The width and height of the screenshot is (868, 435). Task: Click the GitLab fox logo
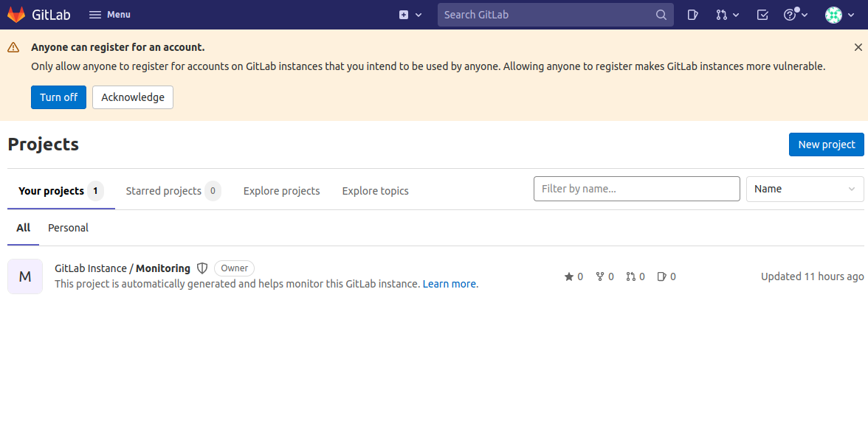[x=16, y=14]
